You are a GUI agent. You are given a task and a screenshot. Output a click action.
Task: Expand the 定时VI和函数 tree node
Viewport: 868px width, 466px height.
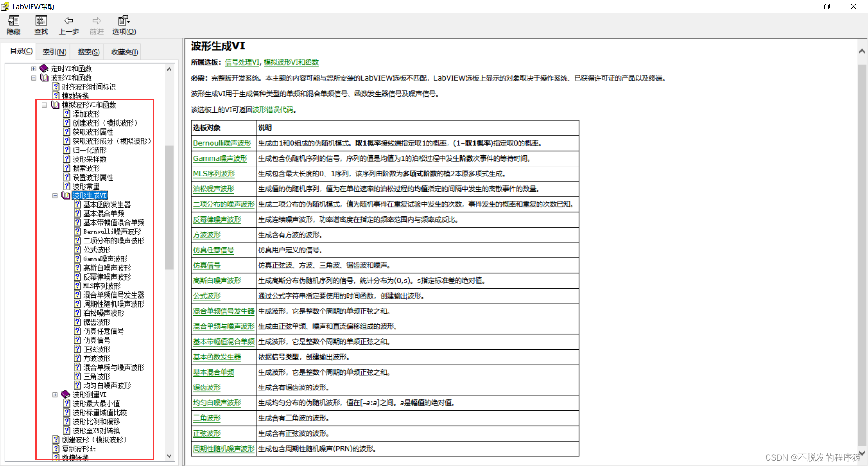33,69
